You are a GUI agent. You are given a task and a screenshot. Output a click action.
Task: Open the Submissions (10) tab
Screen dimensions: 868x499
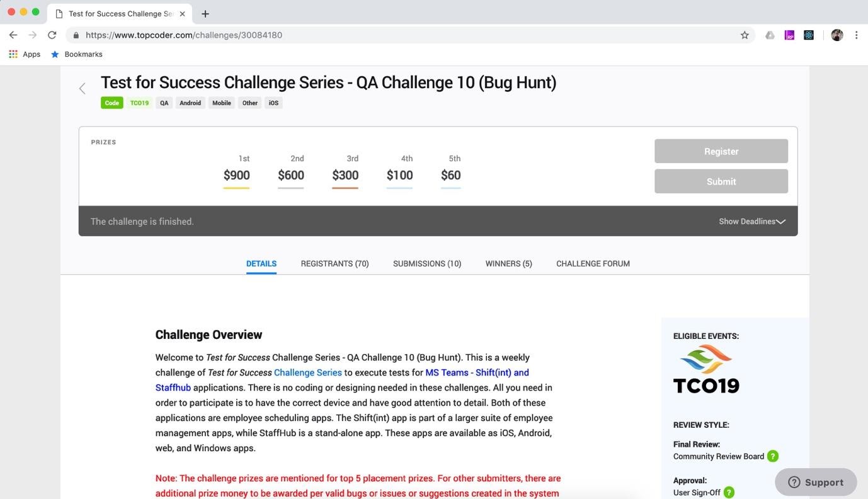[427, 263]
